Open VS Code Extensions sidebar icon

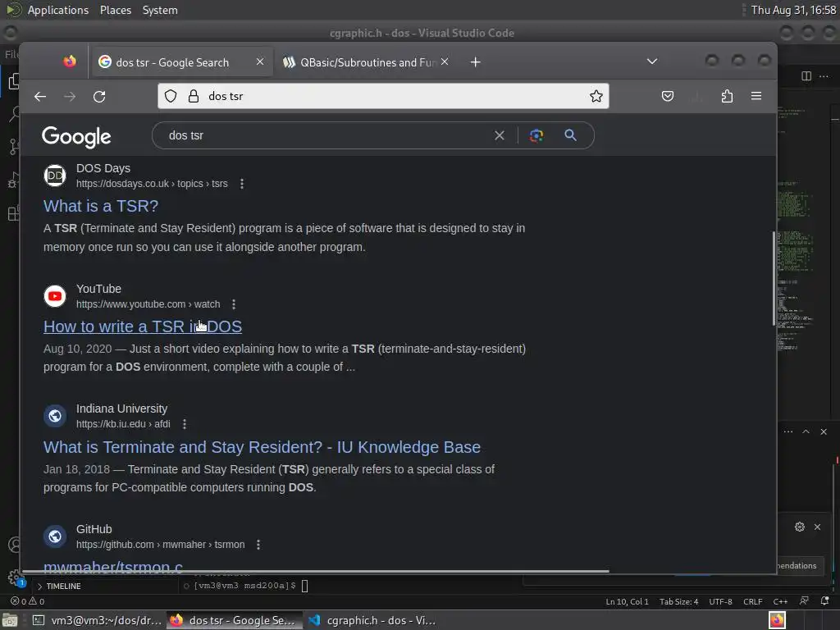tap(14, 213)
